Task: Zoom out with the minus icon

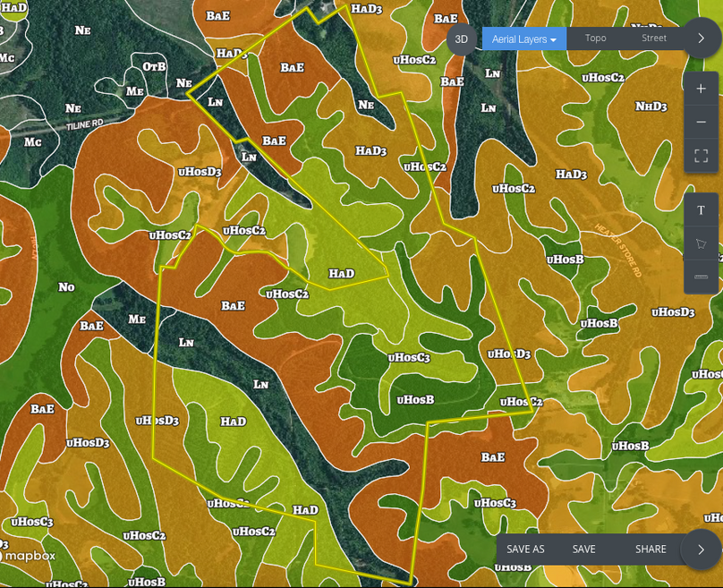Action: (x=701, y=122)
